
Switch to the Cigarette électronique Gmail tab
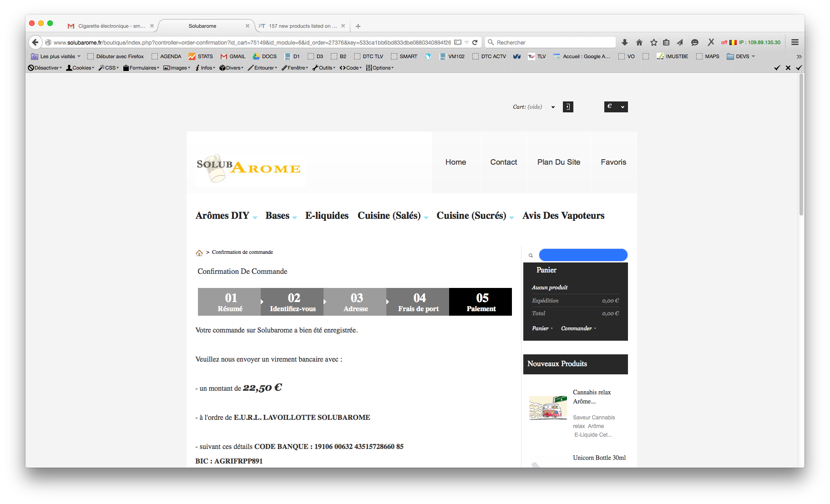click(x=111, y=26)
